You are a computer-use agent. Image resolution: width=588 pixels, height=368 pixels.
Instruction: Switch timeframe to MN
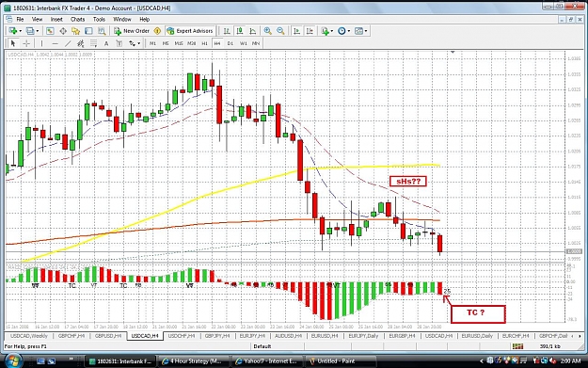(256, 43)
